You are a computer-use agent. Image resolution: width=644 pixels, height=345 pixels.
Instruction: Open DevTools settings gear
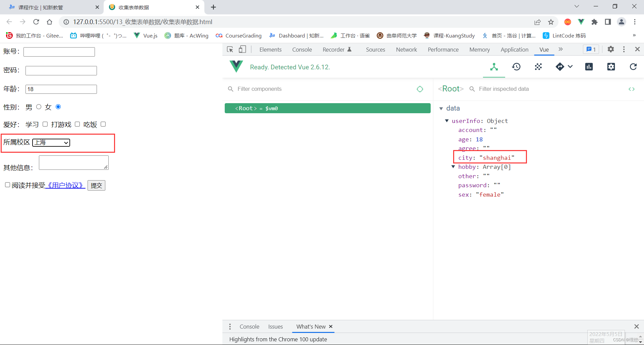[611, 49]
